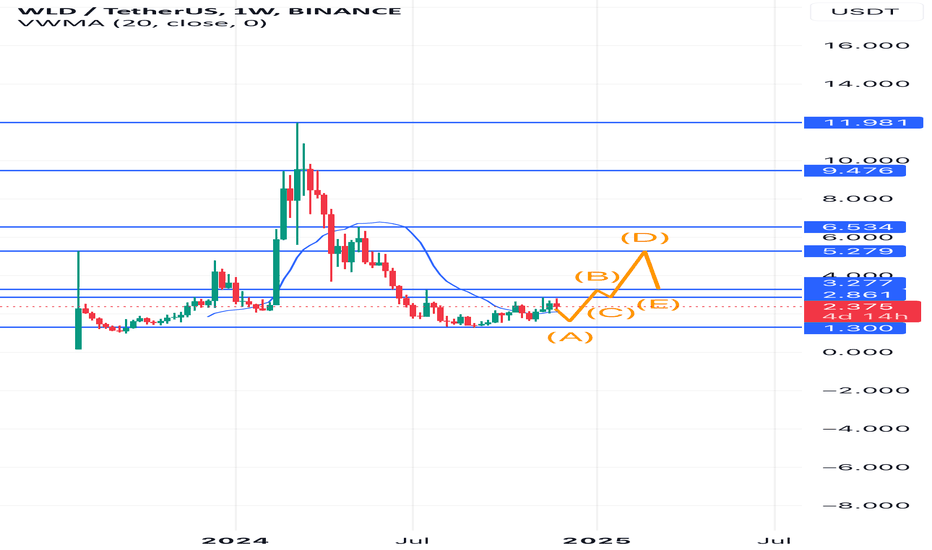This screenshot has width=932, height=550.
Task: Select the (A) wave label
Action: pos(570,337)
